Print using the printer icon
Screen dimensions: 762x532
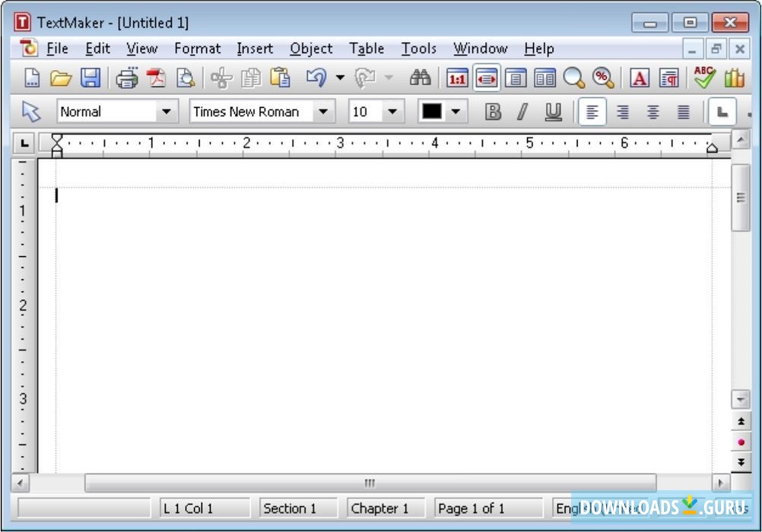point(127,78)
